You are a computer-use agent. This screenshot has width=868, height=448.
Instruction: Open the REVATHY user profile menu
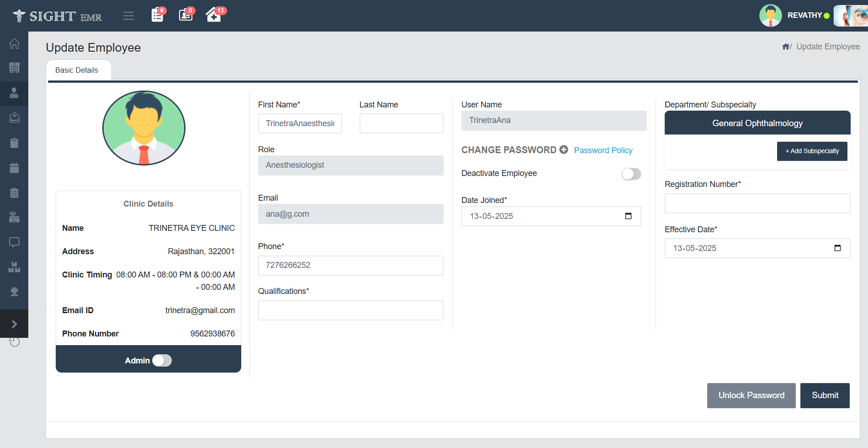(x=804, y=16)
